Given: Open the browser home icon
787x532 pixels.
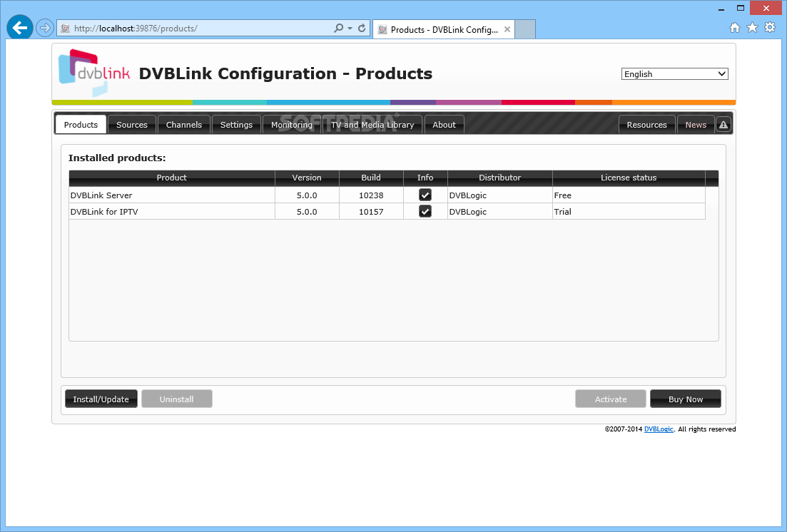Looking at the screenshot, I should [x=735, y=28].
